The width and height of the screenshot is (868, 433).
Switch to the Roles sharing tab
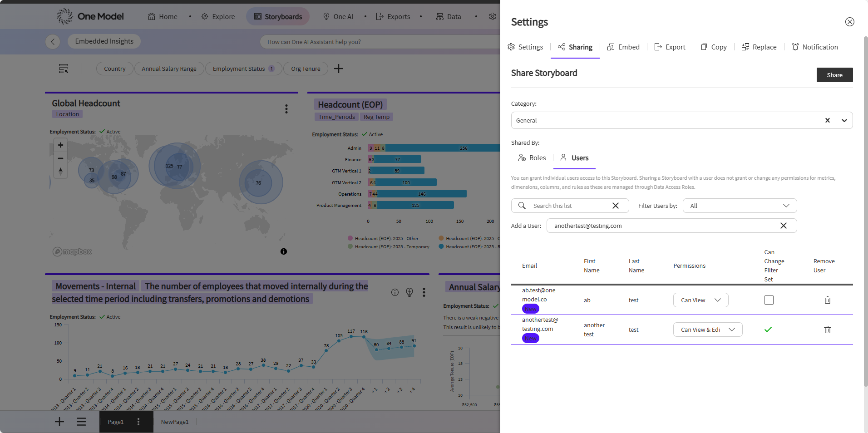(x=532, y=158)
